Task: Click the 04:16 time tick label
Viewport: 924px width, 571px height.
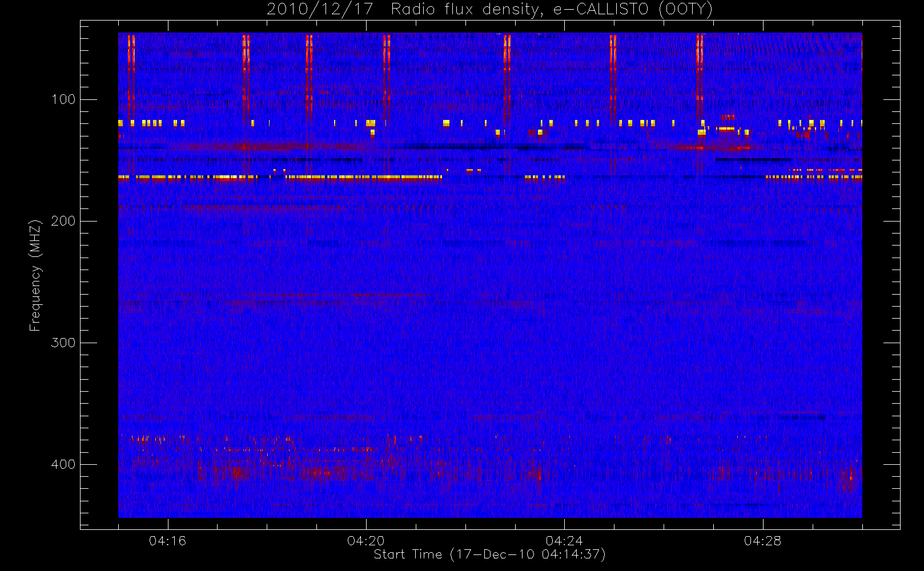Action: click(x=167, y=541)
